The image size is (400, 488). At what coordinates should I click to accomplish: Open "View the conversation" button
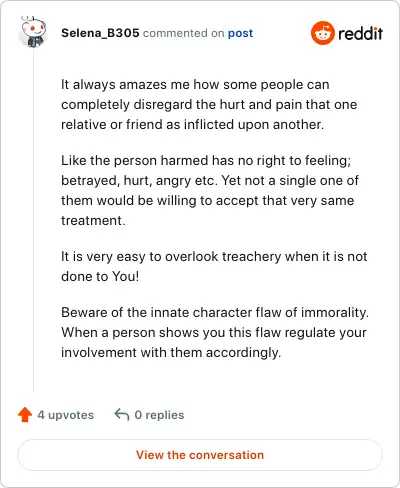pyautogui.click(x=200, y=455)
